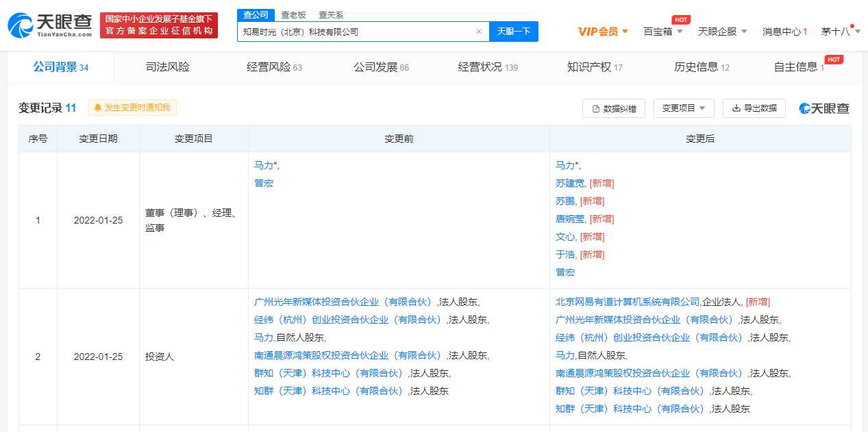
Task: Switch to 自主信息 tab
Action: 799,67
